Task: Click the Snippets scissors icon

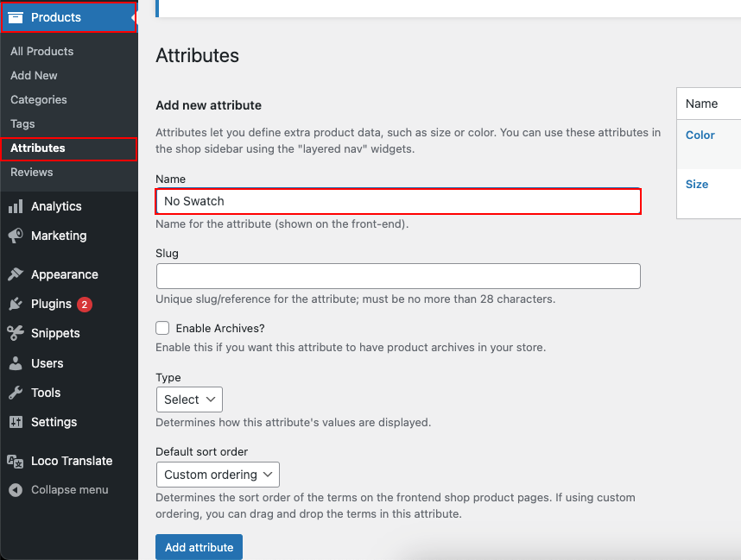Action: tap(16, 333)
